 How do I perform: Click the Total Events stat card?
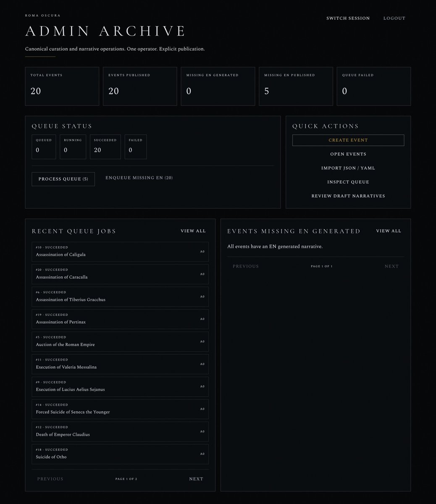(62, 86)
